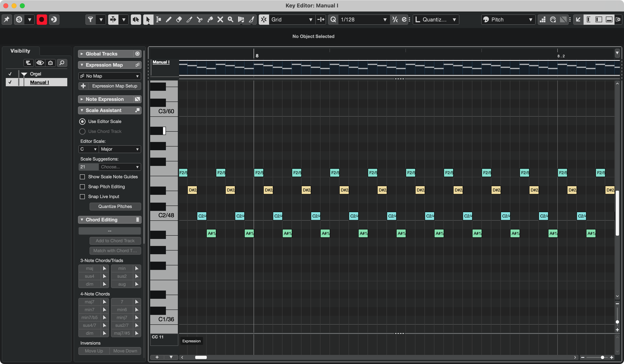The height and width of the screenshot is (364, 624).
Task: Toggle Snap to Zero Crossing icon
Action: 321,20
